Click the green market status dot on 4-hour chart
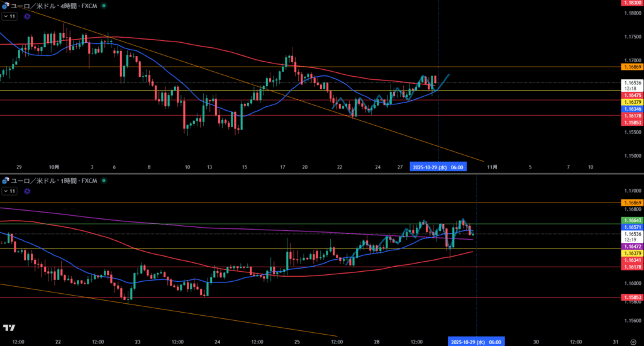Viewport: 644px width, 346px height. 104,5
